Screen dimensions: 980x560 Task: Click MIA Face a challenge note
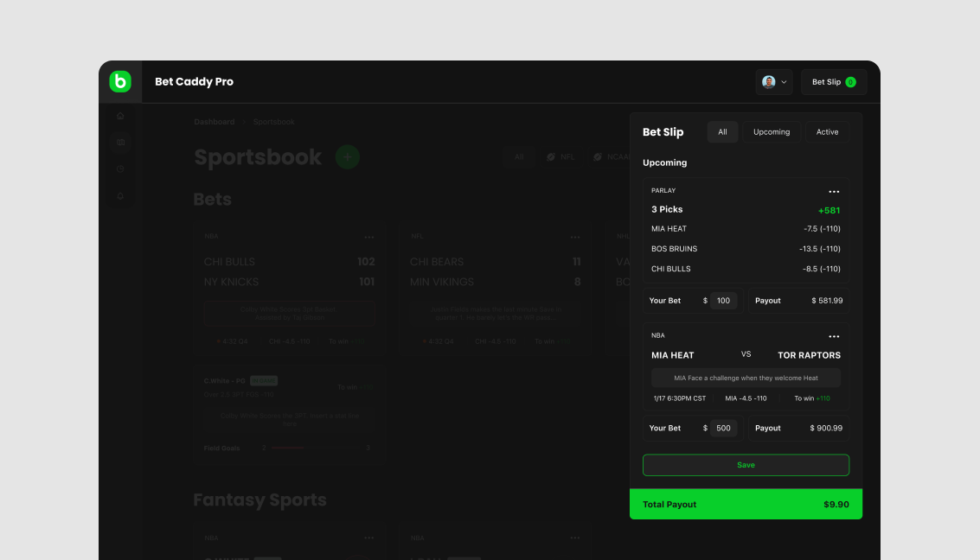(746, 378)
